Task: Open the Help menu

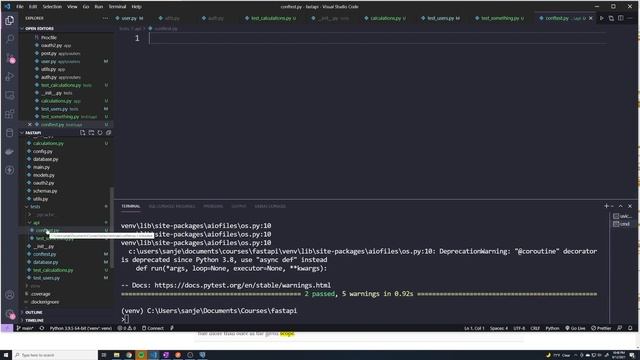Action: tap(136, 7)
